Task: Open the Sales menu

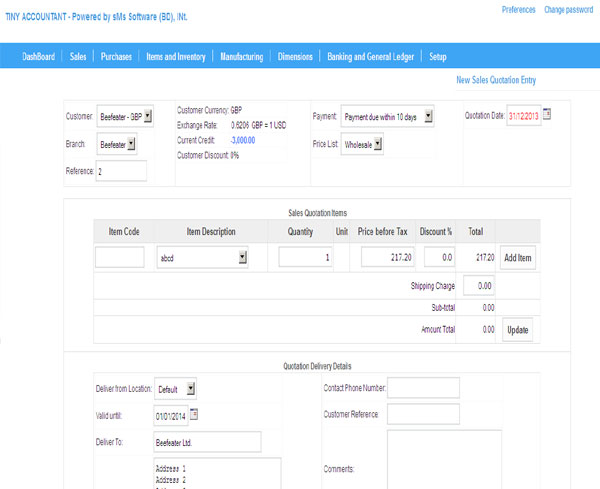Action: (78, 57)
